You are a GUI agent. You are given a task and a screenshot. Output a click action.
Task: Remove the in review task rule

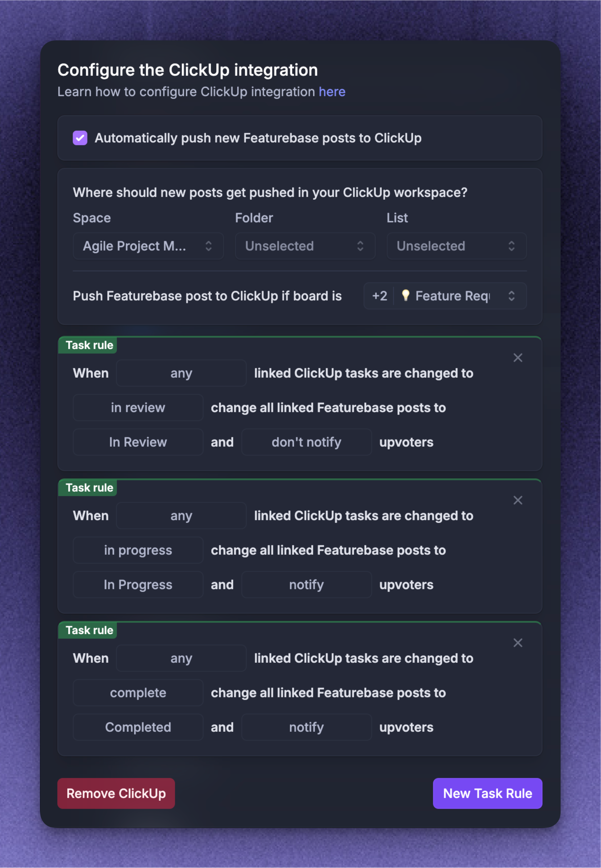517,358
